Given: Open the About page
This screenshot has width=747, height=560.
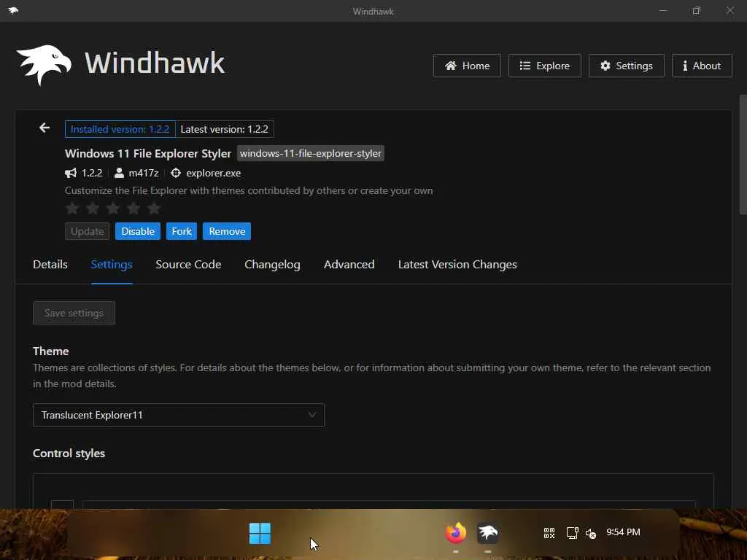Looking at the screenshot, I should pyautogui.click(x=702, y=66).
